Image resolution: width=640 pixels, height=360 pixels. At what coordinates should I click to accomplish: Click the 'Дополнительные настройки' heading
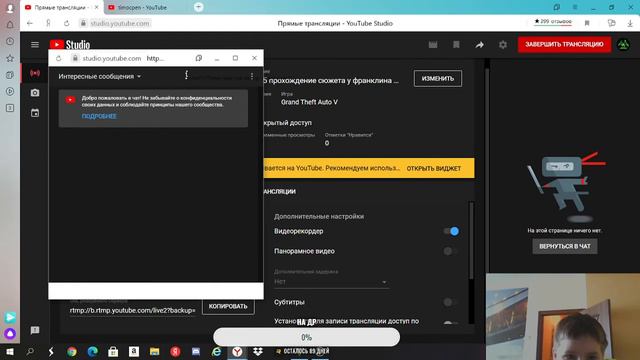click(x=319, y=216)
